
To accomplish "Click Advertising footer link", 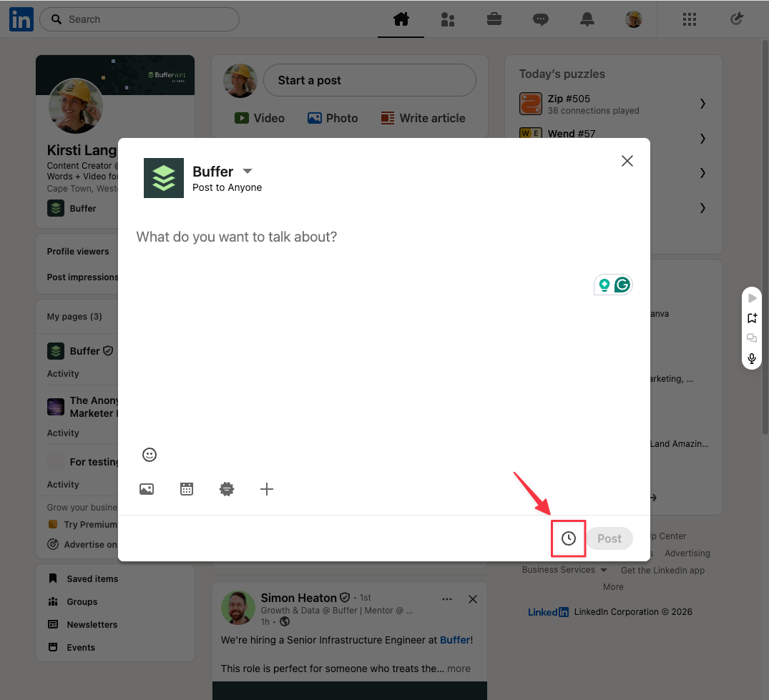I will click(x=687, y=553).
